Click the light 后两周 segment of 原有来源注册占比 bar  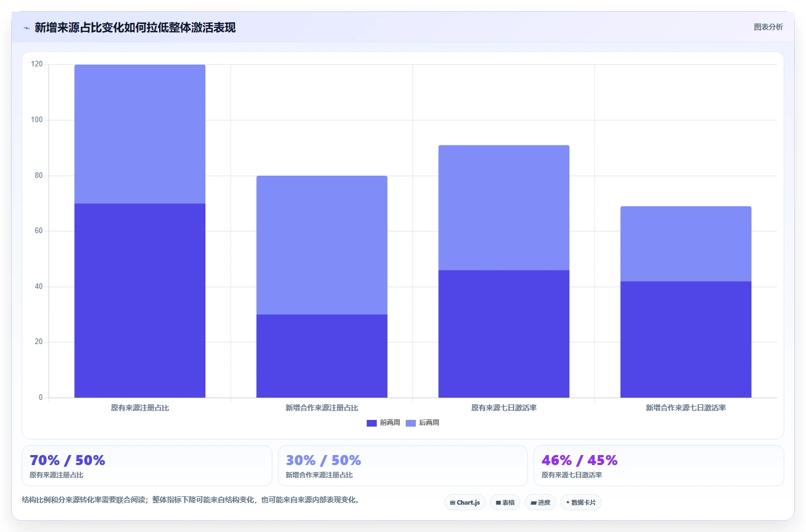click(x=140, y=134)
